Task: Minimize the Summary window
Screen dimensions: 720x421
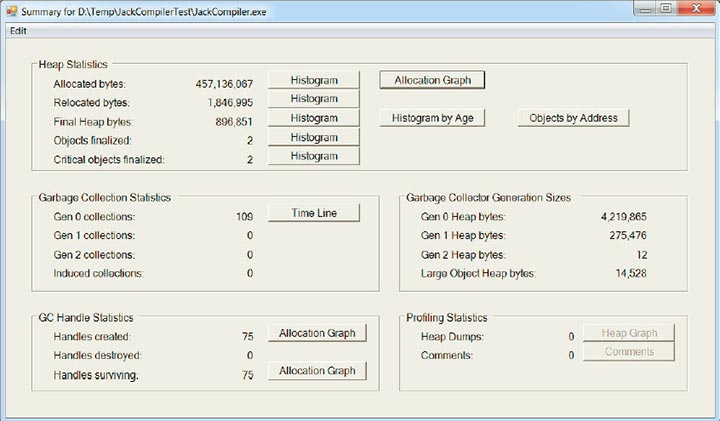Action: (x=646, y=9)
